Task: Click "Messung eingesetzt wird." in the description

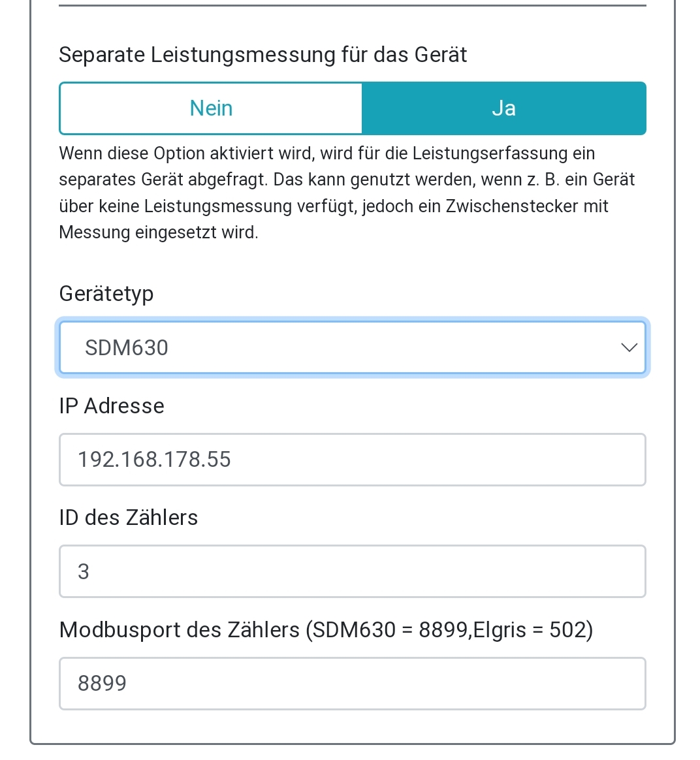Action: (x=159, y=232)
